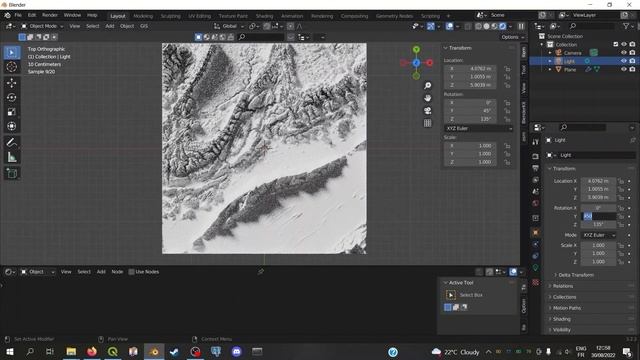Image resolution: width=640 pixels, height=360 pixels.
Task: Select the Transform tool
Action: [x=12, y=126]
